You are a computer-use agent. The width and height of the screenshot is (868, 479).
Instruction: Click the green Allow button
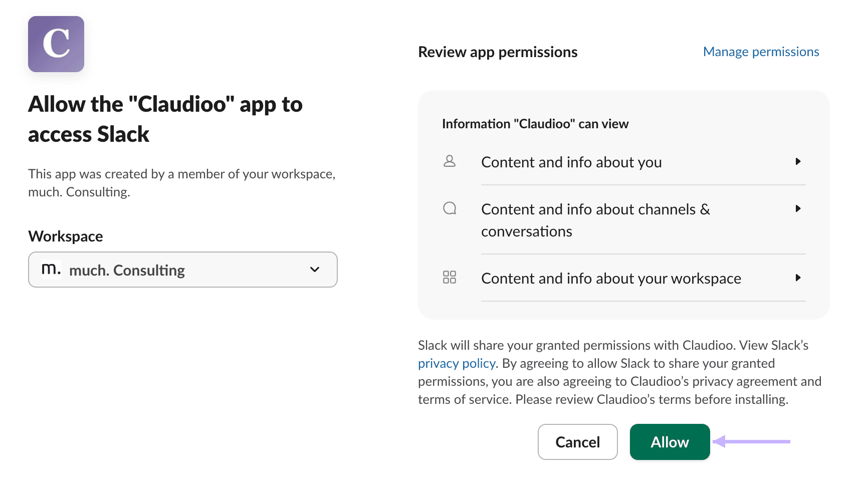point(670,442)
